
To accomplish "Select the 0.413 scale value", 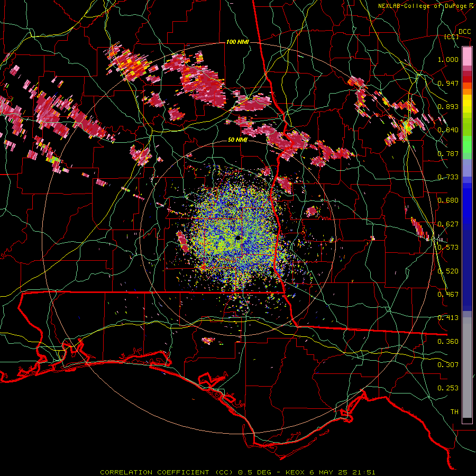I will (x=448, y=318).
